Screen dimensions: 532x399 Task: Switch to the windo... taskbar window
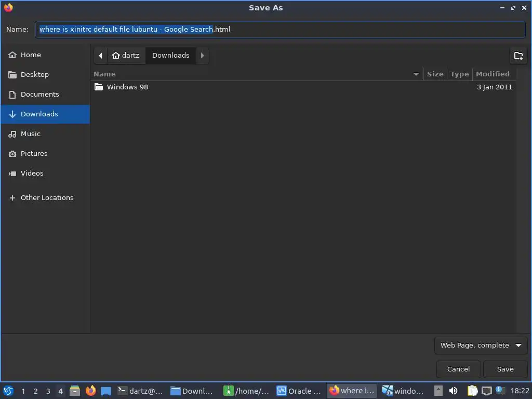tap(404, 391)
